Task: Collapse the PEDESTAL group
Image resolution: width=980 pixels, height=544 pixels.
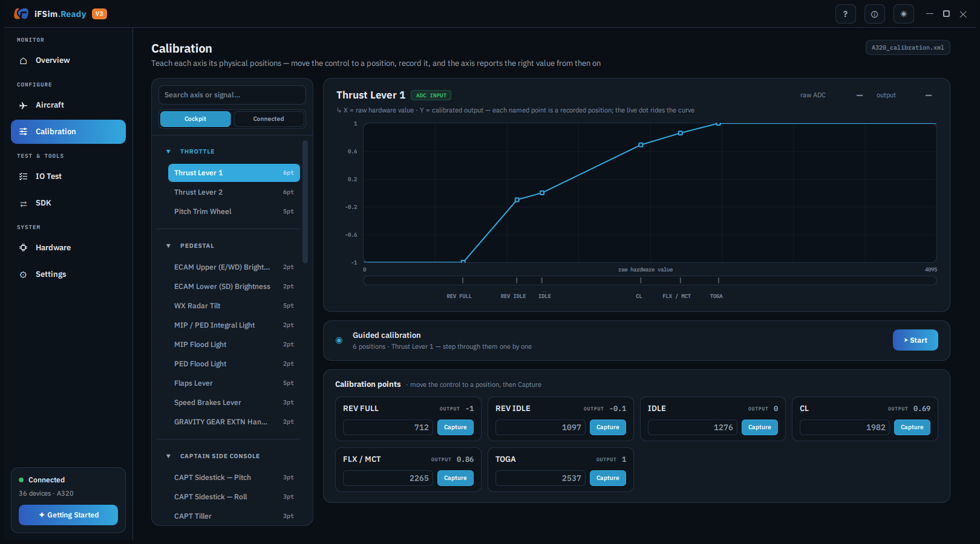Action: pyautogui.click(x=168, y=246)
